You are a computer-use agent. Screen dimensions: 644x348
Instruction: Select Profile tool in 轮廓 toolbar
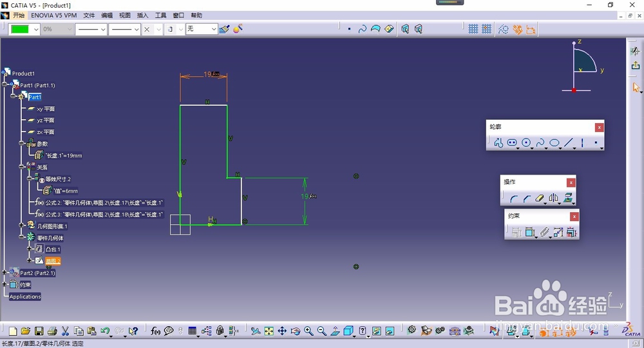(498, 142)
